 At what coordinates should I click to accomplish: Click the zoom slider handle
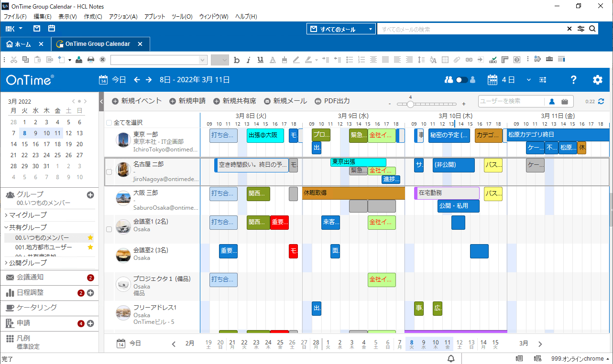[410, 104]
